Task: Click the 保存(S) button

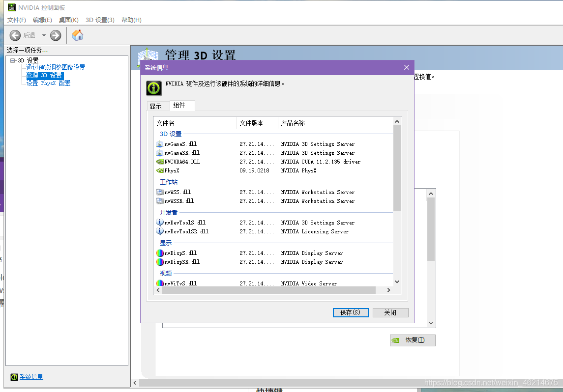Action: click(x=350, y=312)
